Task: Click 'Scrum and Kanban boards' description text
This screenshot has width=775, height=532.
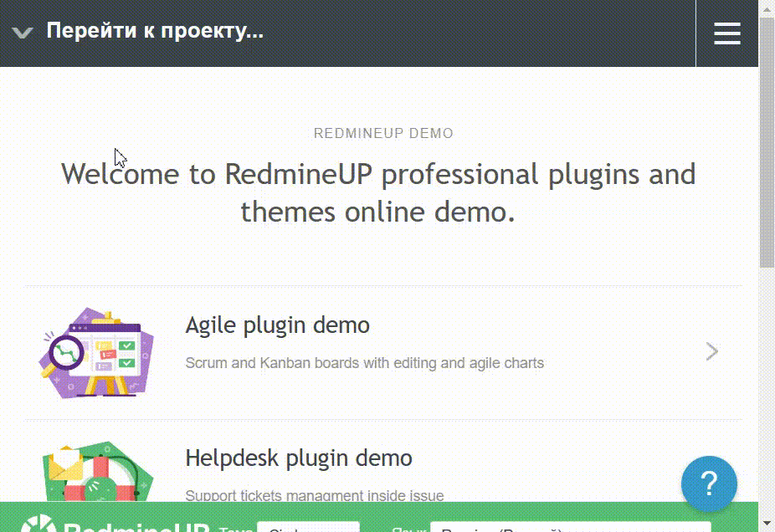Action: (364, 363)
